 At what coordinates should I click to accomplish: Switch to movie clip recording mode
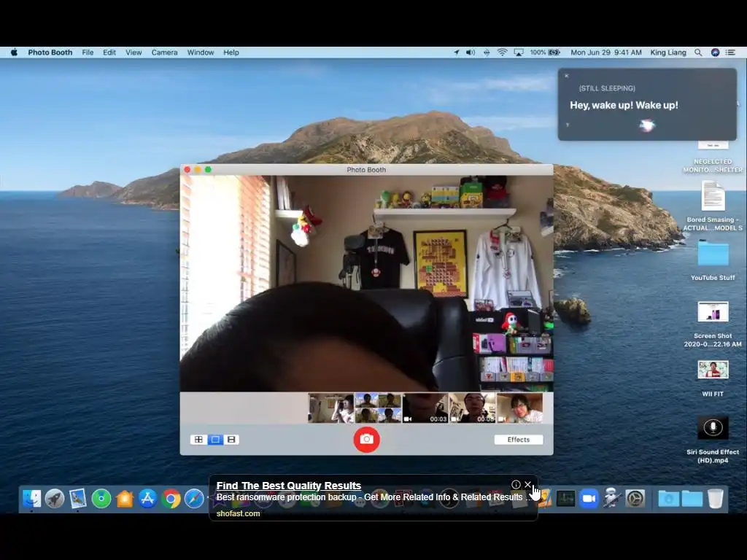pos(231,440)
